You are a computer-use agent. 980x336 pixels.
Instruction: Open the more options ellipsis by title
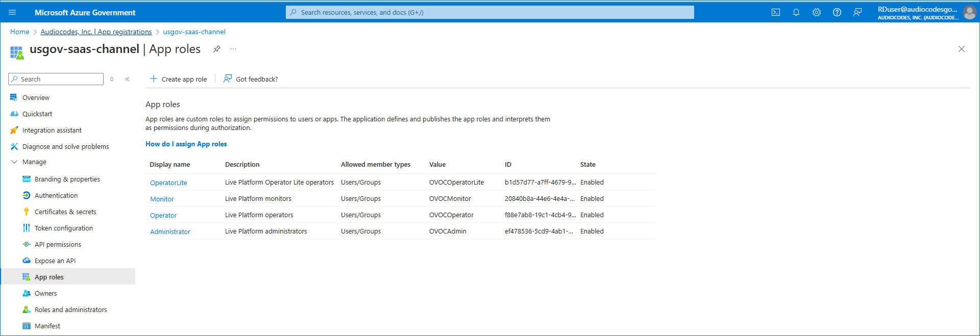tap(233, 49)
